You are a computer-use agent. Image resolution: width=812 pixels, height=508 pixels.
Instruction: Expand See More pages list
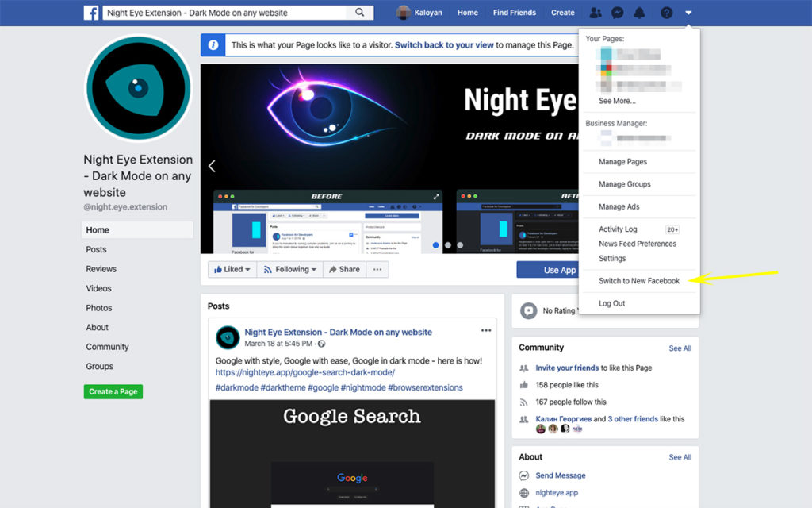[x=617, y=101]
